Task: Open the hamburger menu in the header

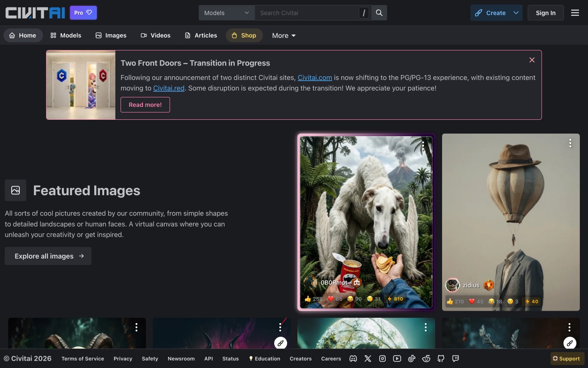Action: pos(575,13)
